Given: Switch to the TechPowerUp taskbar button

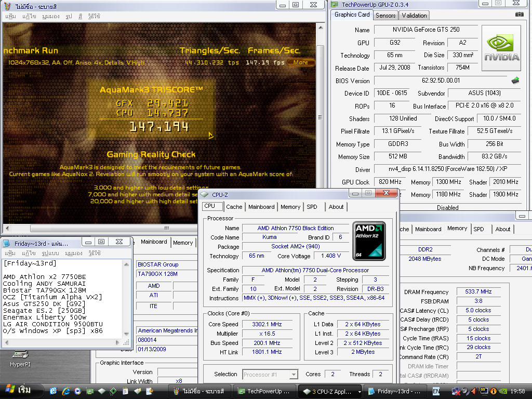Looking at the screenshot, I should [264, 391].
